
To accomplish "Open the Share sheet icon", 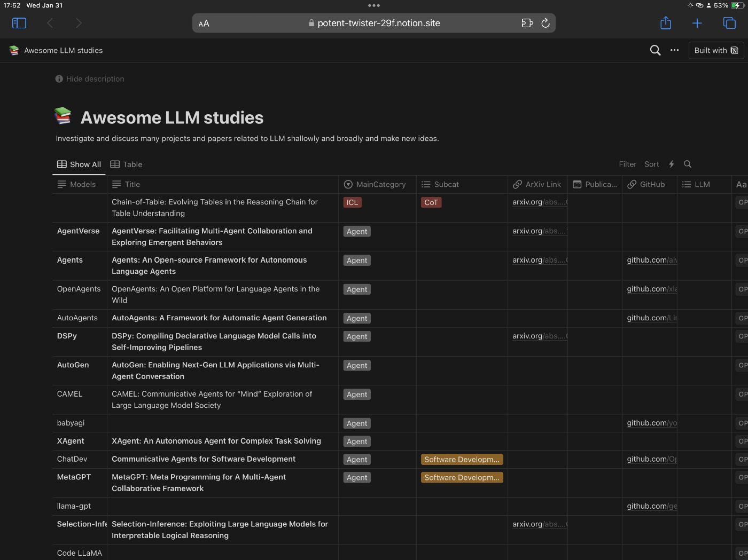I will point(666,22).
